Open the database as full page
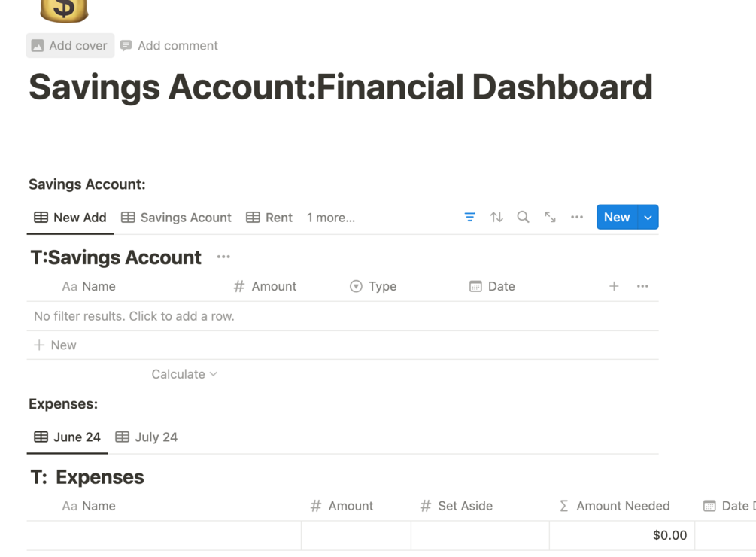Viewport: 756px width, 557px height. point(550,218)
